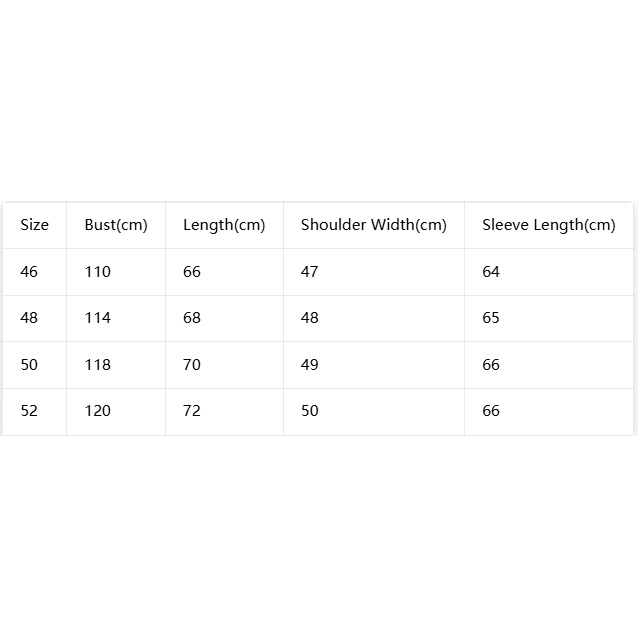This screenshot has width=638, height=638.
Task: Click length value 70
Action: tap(192, 365)
